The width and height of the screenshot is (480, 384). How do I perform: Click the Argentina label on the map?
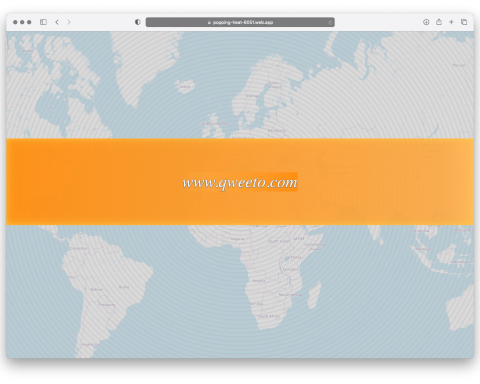click(89, 344)
